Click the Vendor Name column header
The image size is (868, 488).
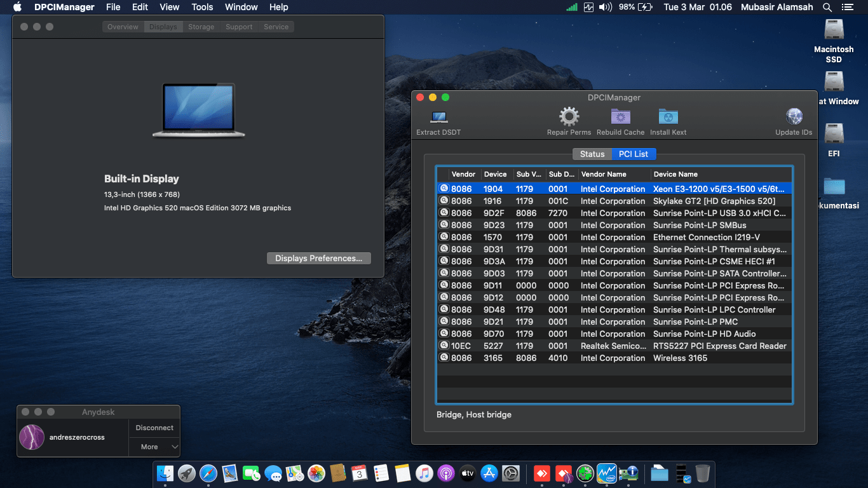click(x=614, y=174)
